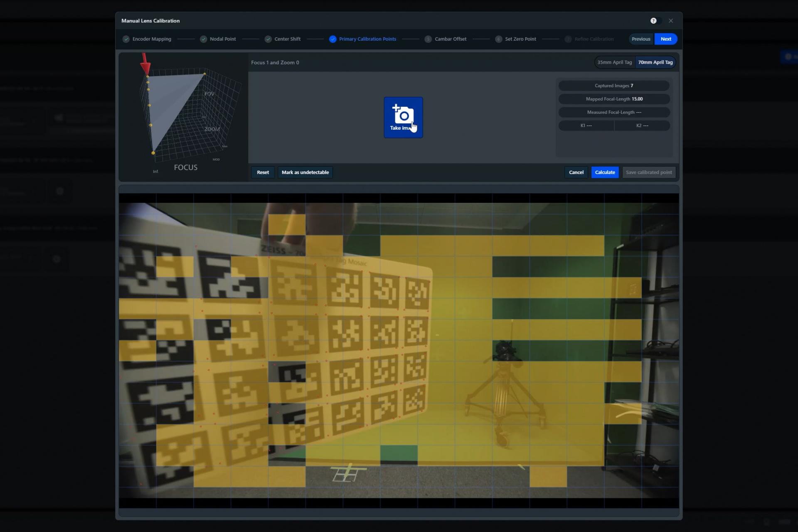Click the Center Shift checkmark step icon

[268, 39]
